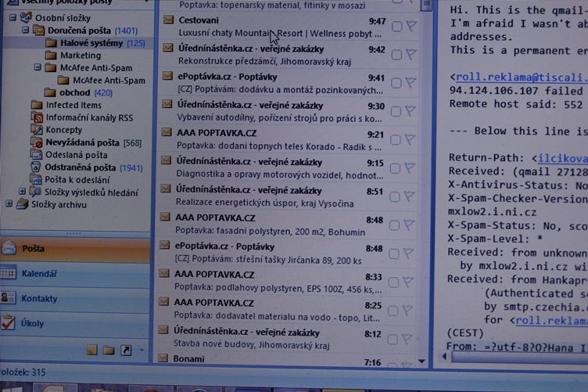Toggle category box on Úřednínástěnka.cz 9:15 message
588x392 pixels.
click(395, 168)
